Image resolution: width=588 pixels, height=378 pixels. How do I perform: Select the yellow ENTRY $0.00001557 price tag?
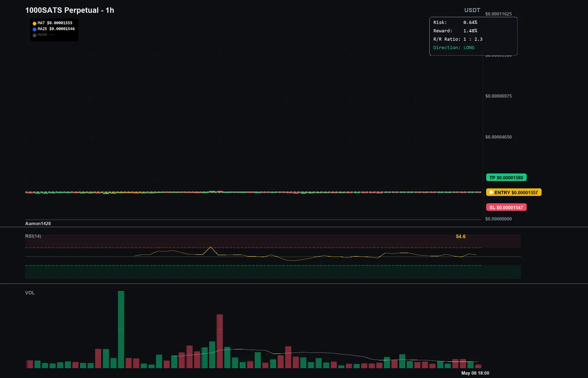pos(514,192)
